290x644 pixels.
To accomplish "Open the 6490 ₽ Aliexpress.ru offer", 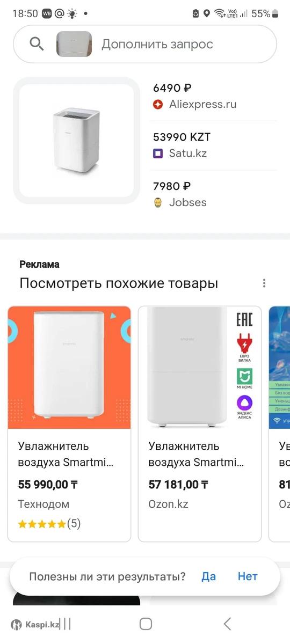I will click(x=215, y=97).
